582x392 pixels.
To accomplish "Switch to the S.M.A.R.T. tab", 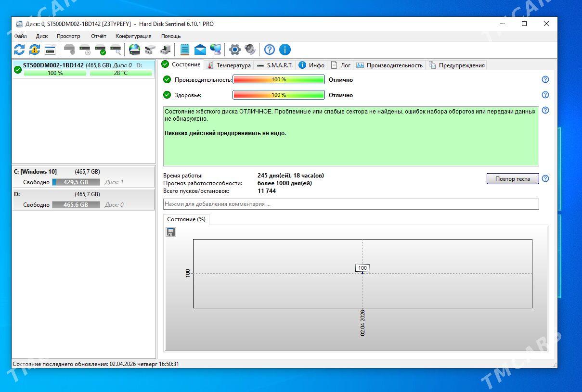I will coord(274,65).
